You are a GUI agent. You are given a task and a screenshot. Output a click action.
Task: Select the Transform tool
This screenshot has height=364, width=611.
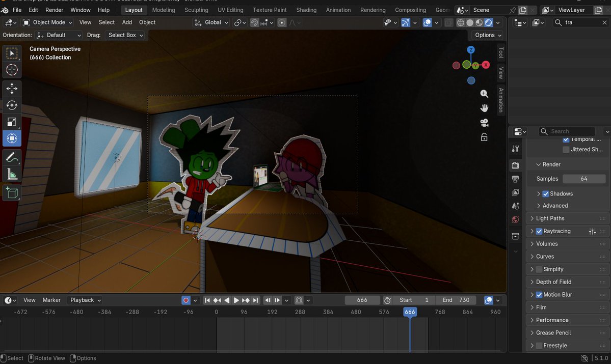(12, 138)
